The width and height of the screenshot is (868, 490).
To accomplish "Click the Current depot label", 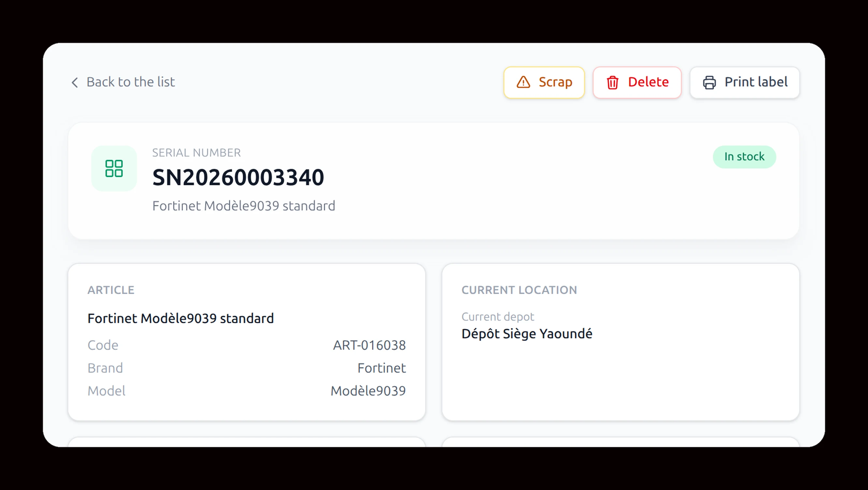I will pyautogui.click(x=498, y=317).
